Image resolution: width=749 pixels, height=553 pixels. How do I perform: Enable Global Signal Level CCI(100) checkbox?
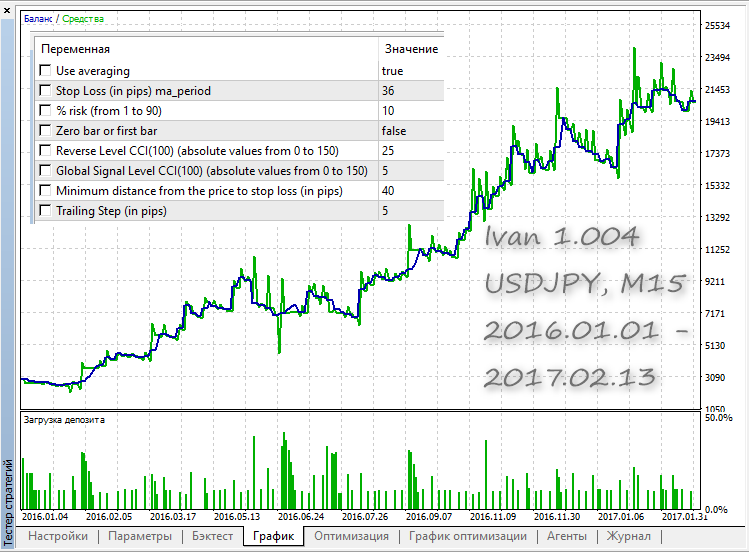point(45,170)
